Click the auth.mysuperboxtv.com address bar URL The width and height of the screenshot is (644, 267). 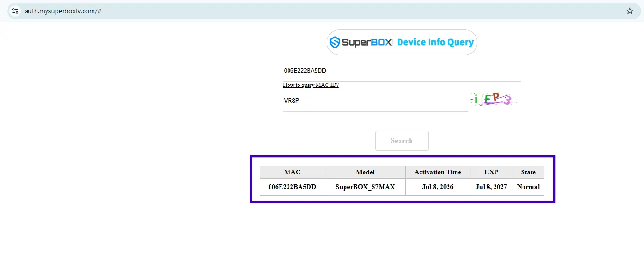coord(63,11)
